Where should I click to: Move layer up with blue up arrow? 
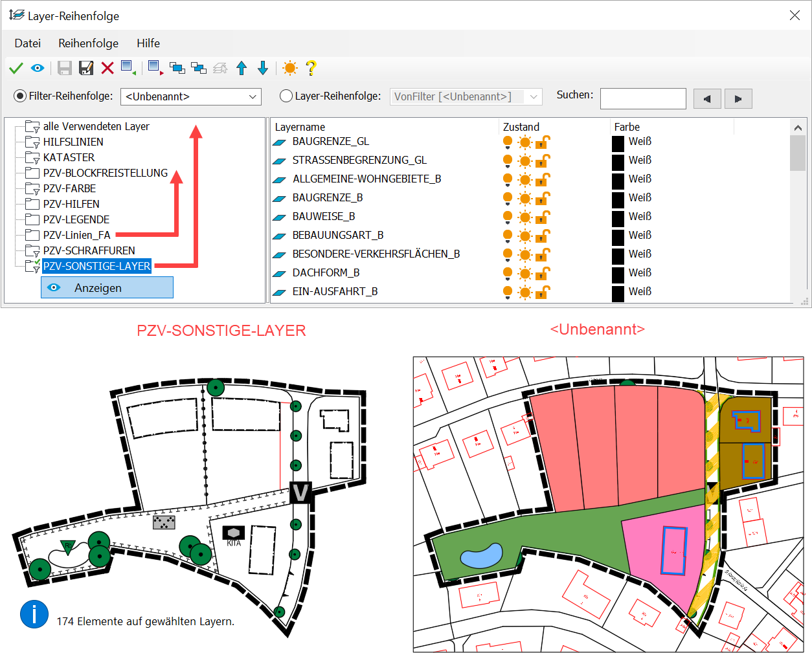(x=242, y=68)
